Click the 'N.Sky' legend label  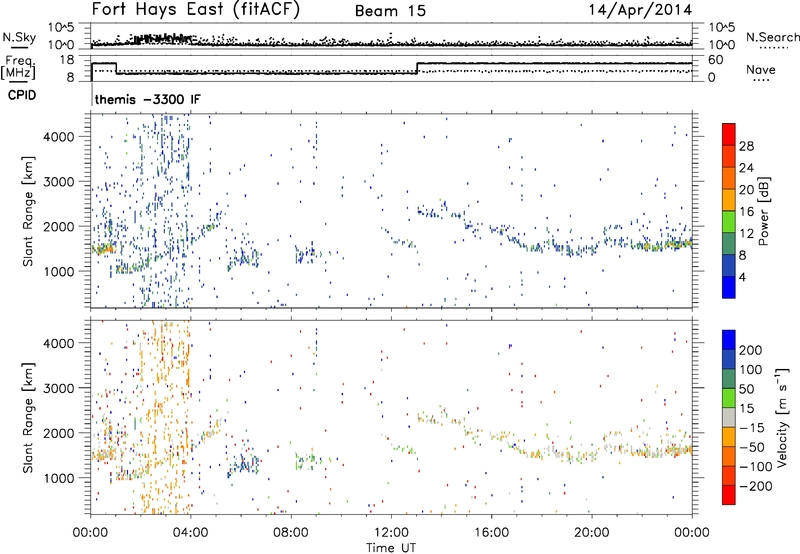click(19, 37)
